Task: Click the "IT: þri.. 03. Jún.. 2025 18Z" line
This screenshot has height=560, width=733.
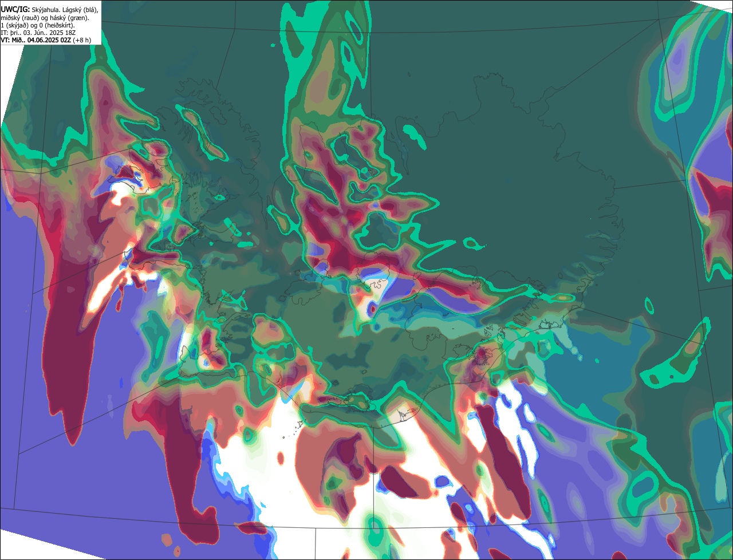Action: point(38,33)
